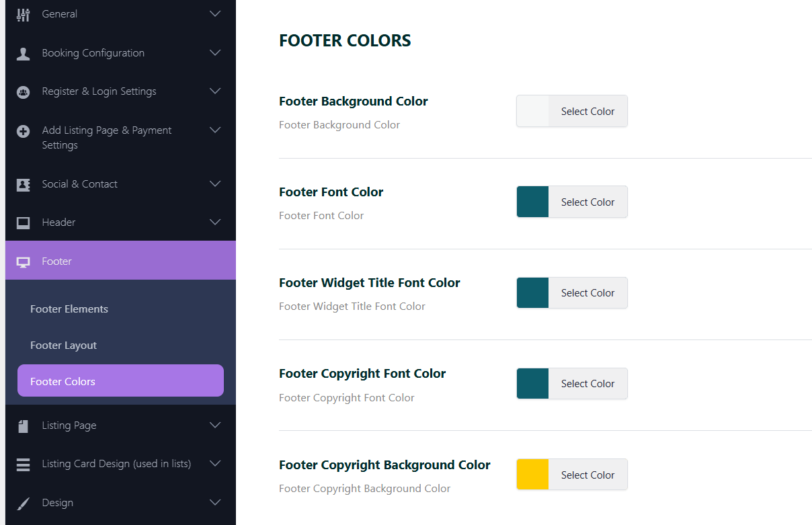Click the General sliders icon in sidebar
Screen dimensions: 812x525
coord(24,15)
